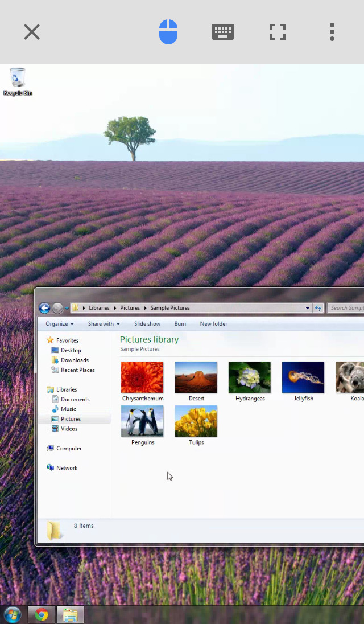Open the three-dot overflow menu
This screenshot has width=364, height=624.
click(x=332, y=32)
